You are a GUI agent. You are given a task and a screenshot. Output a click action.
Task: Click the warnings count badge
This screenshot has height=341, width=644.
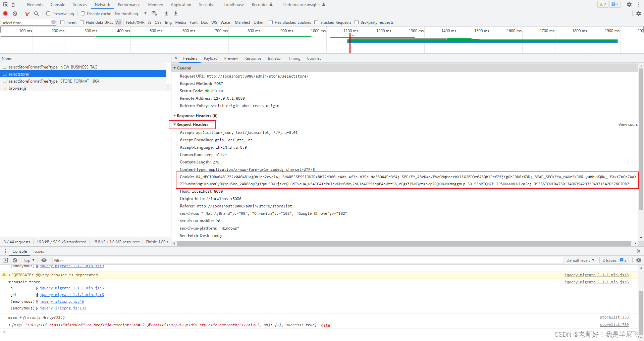603,5
